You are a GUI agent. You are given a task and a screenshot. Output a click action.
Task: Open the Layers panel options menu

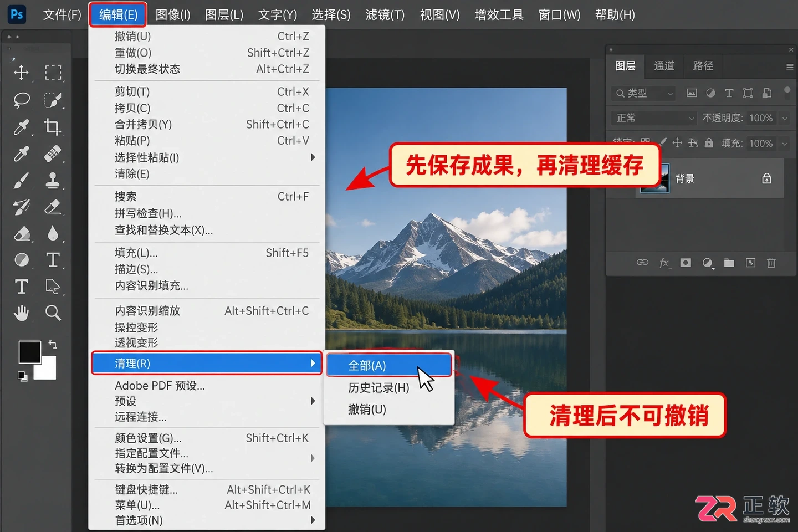click(x=790, y=66)
